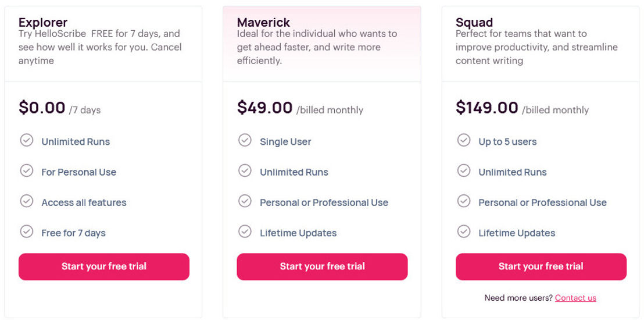
Task: Select the Maverick plan heading
Action: 263,22
